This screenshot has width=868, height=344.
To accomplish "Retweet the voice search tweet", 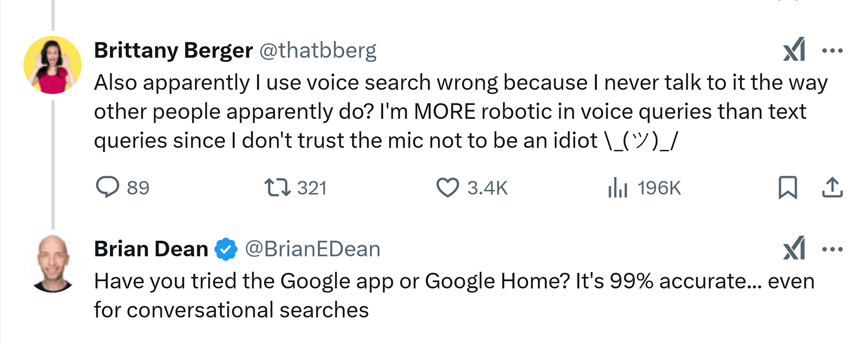I will 285,188.
